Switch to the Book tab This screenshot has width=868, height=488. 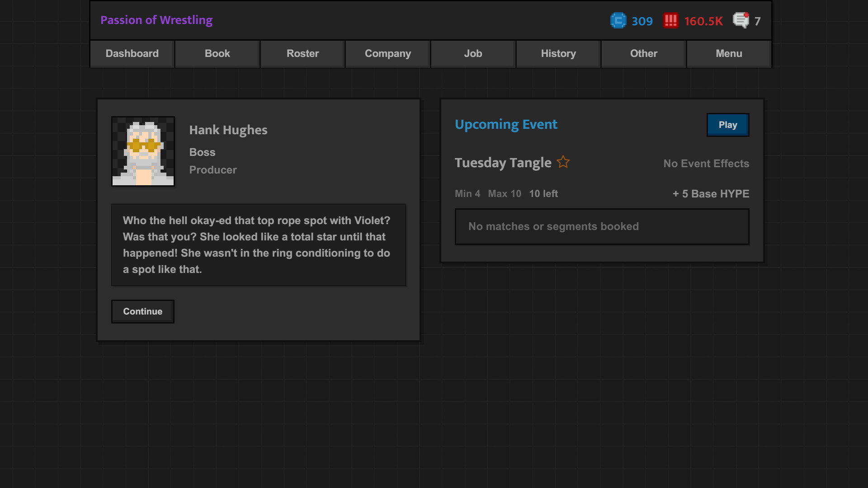(x=217, y=53)
